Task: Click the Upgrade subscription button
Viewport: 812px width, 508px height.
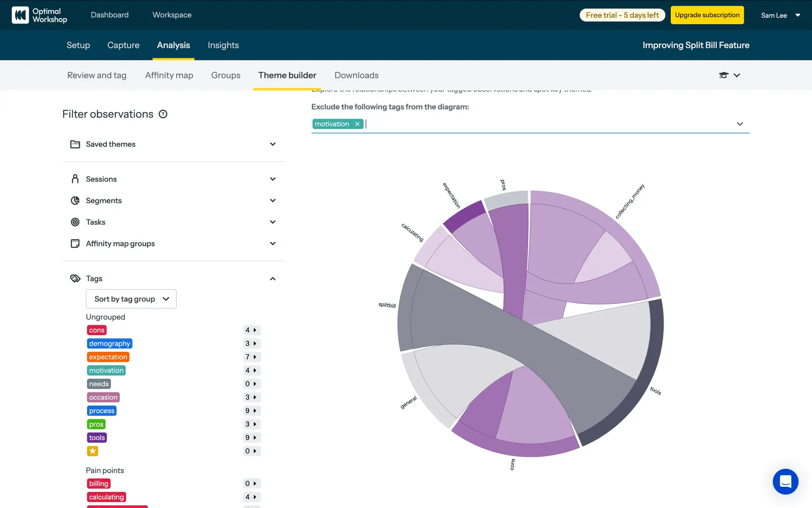Action: tap(707, 15)
